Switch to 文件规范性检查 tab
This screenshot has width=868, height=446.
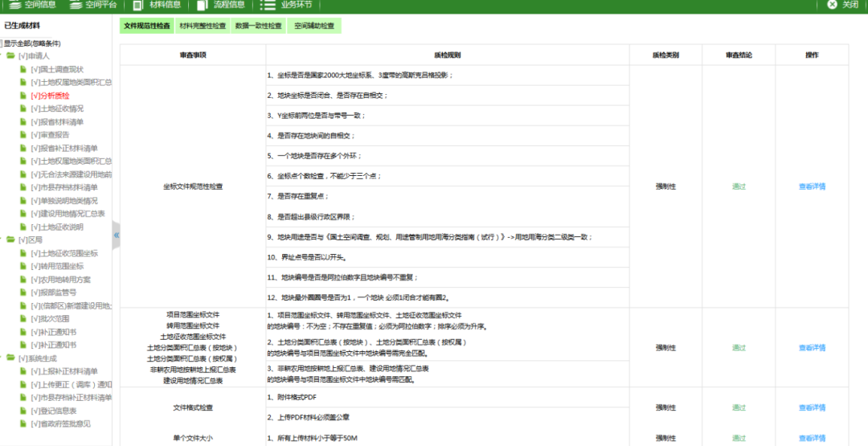click(x=147, y=26)
